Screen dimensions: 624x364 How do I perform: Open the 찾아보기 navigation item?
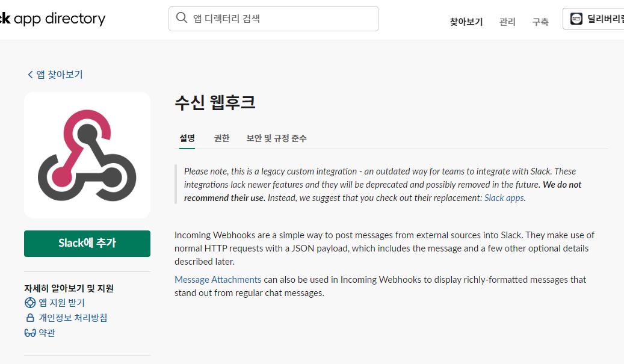[466, 22]
